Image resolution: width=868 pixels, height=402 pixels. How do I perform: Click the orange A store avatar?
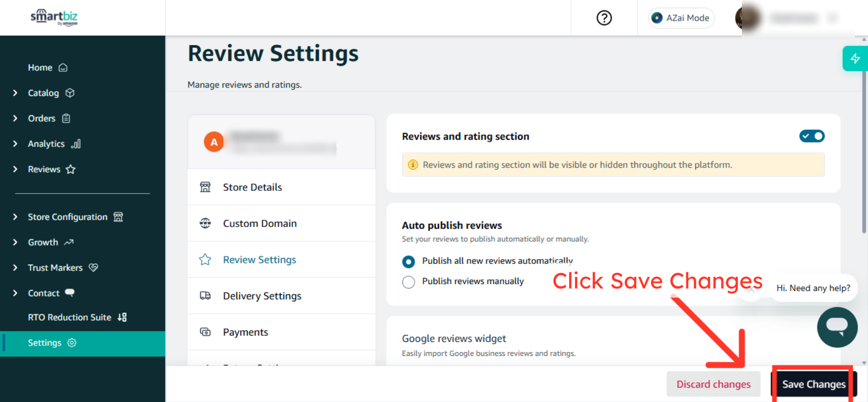coord(214,142)
